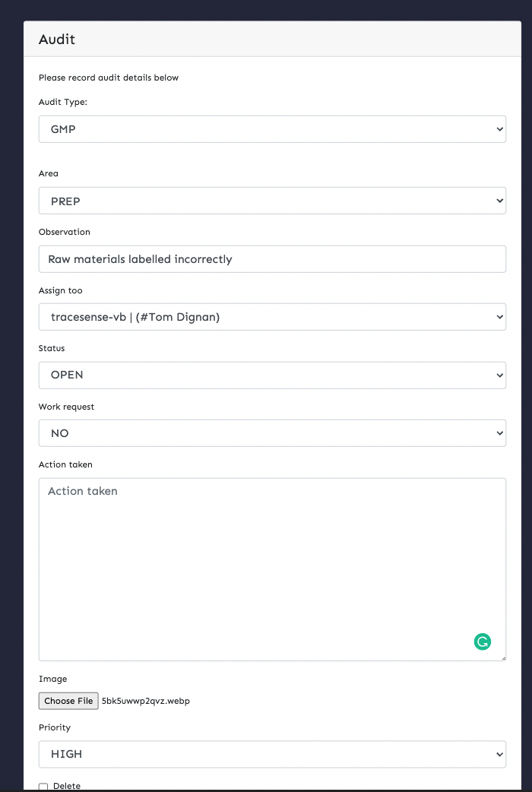Click the selected file name 5bk5uwwp2qvz.webp
This screenshot has height=792, width=532.
146,701
